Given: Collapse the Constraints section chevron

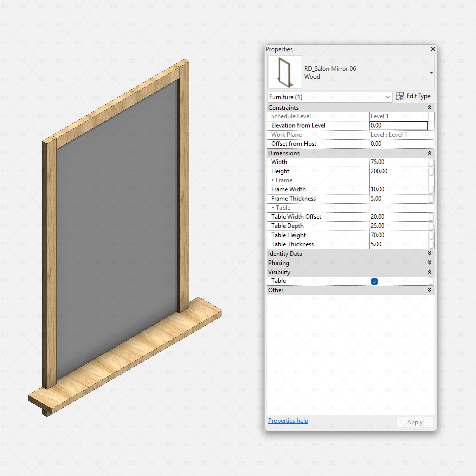Looking at the screenshot, I should coord(429,107).
